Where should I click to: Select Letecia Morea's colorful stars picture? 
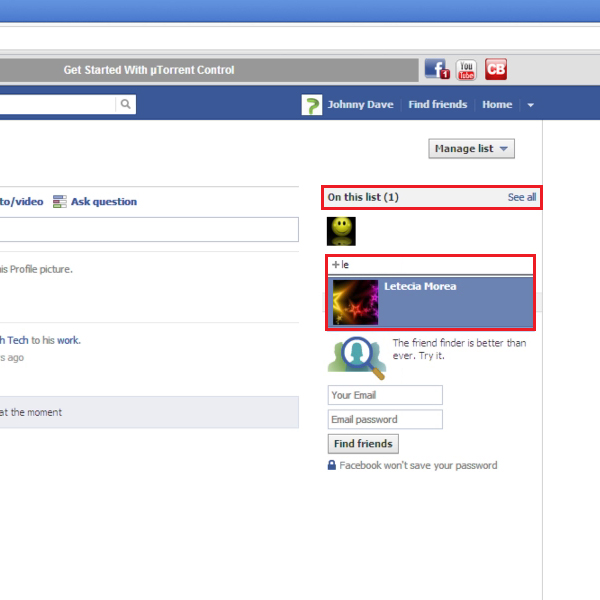pos(355,302)
